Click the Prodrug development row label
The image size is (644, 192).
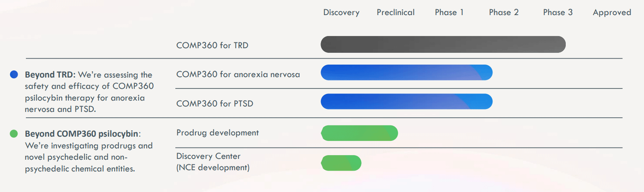coord(218,133)
